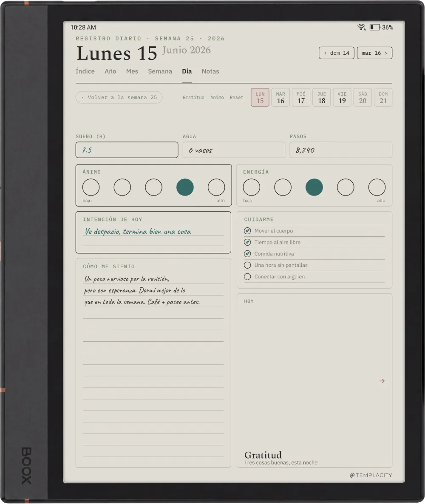Click the Reset link

pyautogui.click(x=236, y=97)
